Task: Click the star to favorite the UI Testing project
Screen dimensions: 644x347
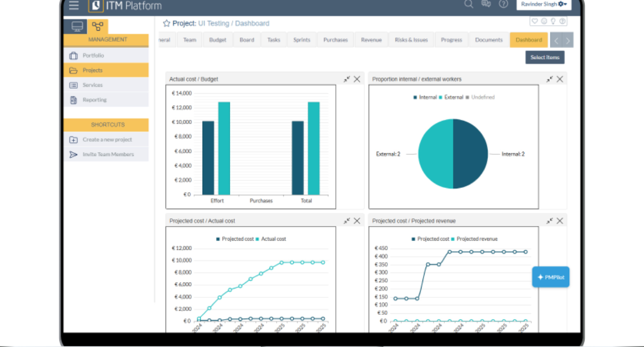Action: [166, 23]
